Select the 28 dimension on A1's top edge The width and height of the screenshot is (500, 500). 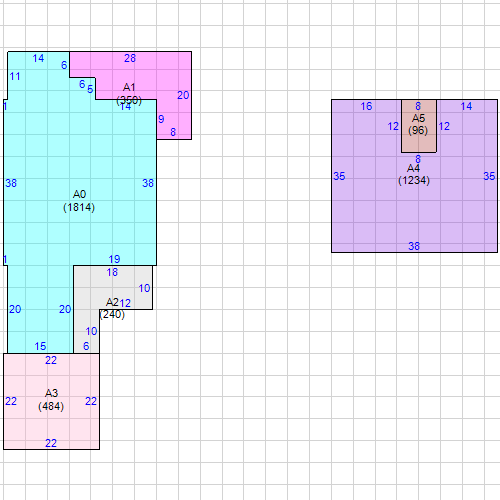click(x=130, y=58)
